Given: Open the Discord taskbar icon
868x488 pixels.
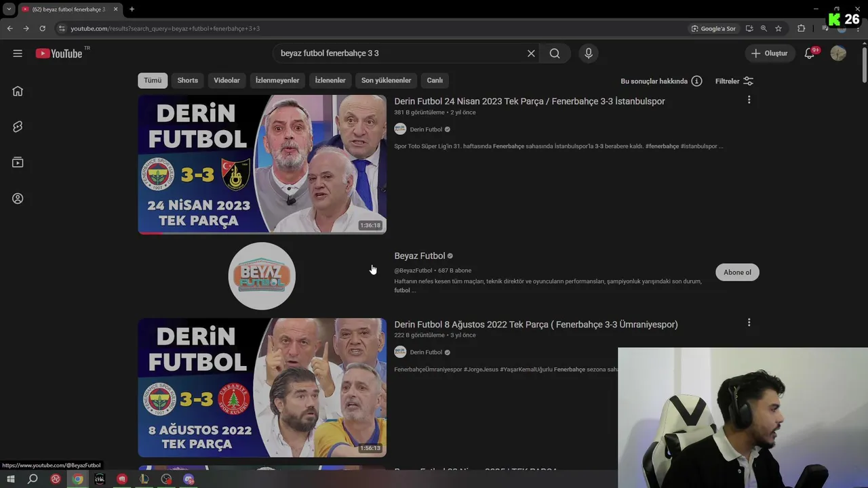Looking at the screenshot, I should tap(189, 479).
